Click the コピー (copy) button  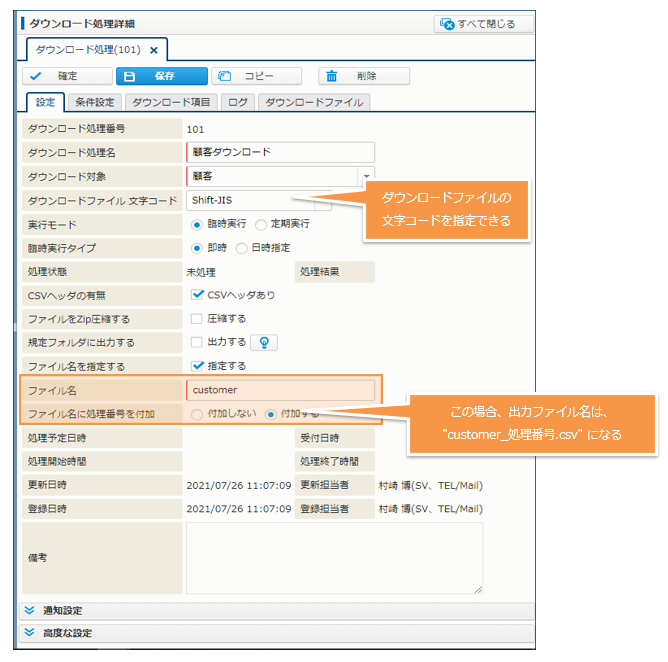click(x=256, y=76)
